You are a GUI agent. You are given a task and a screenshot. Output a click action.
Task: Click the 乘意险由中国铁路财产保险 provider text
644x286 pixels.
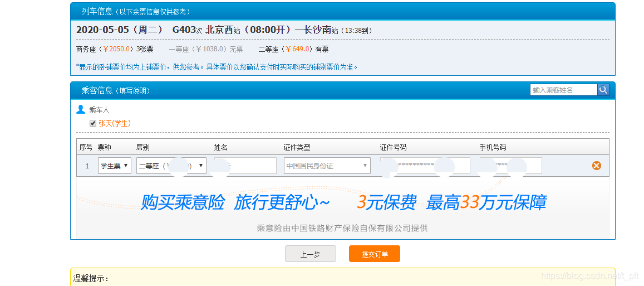[x=342, y=228]
